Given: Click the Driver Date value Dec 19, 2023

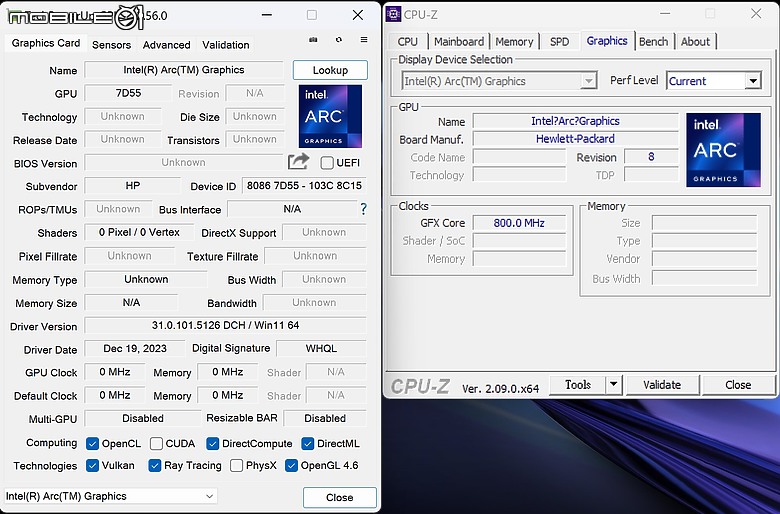Looking at the screenshot, I should 135,348.
